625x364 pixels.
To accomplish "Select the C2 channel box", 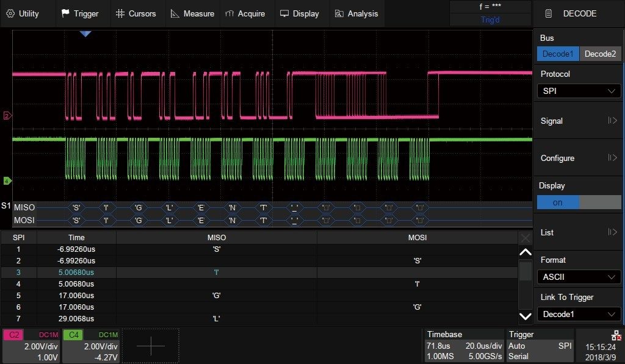I will tap(31, 346).
